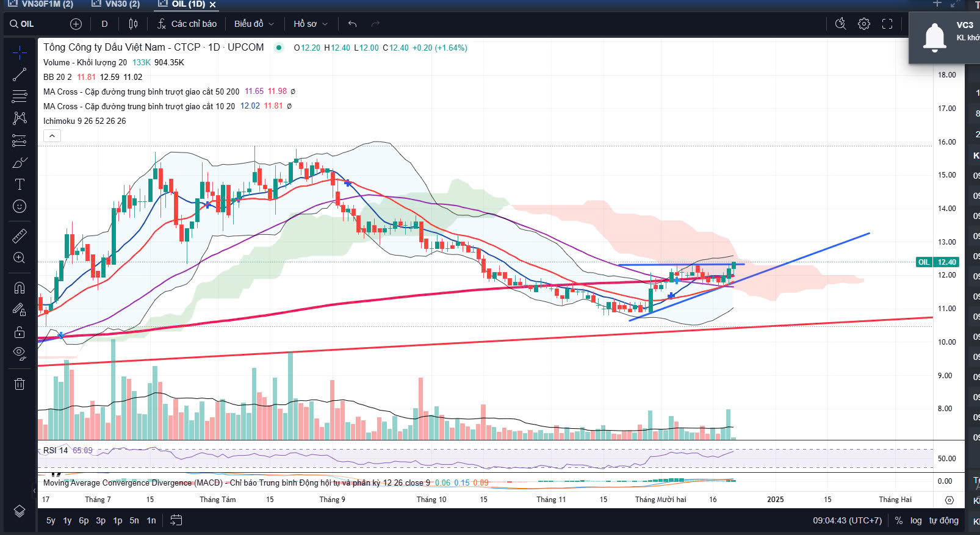
Task: Select the RSI 14 indicator legend
Action: tap(56, 450)
